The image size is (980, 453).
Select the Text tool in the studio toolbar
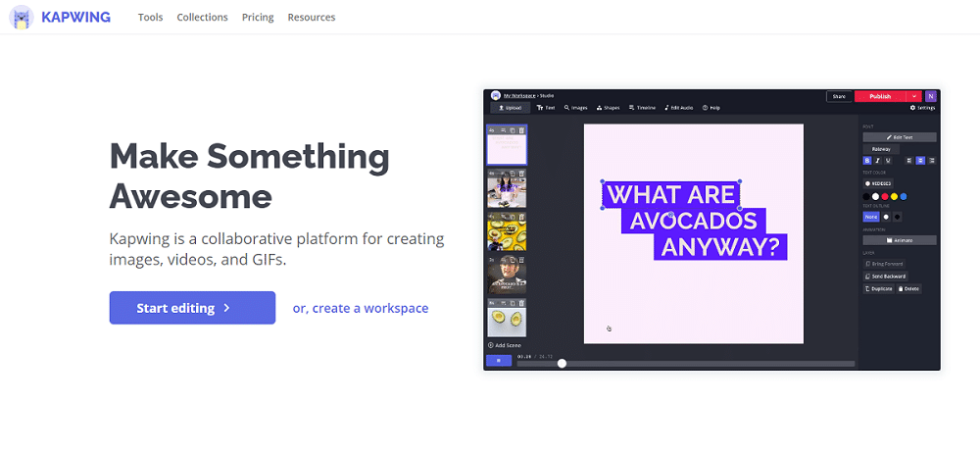[546, 108]
